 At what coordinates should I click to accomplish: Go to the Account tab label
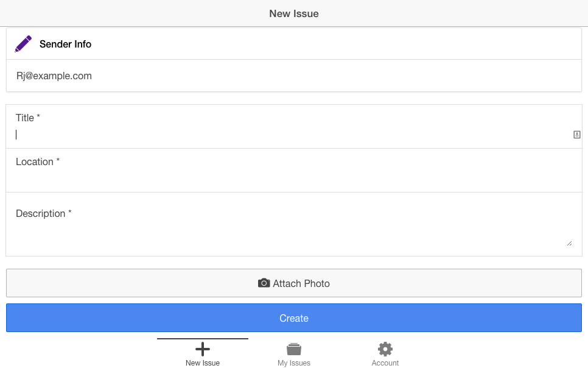point(385,363)
